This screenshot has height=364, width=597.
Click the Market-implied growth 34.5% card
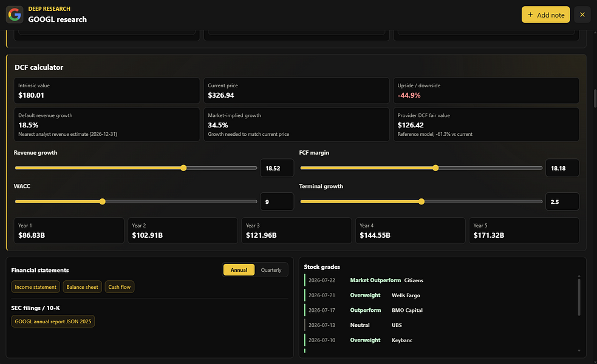296,124
